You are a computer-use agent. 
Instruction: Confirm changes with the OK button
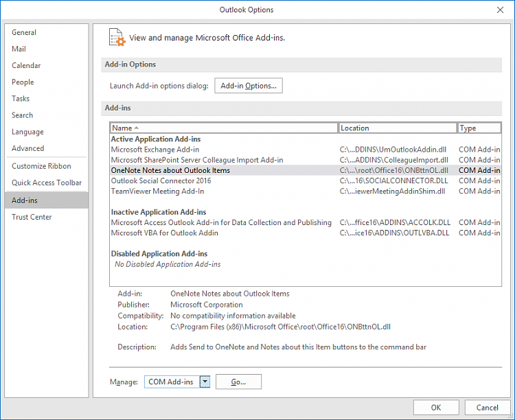pos(435,407)
